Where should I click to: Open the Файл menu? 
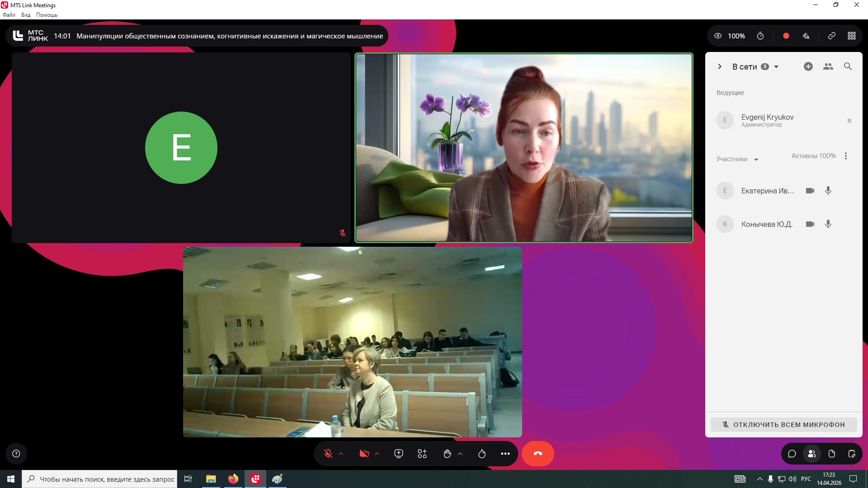click(x=9, y=15)
